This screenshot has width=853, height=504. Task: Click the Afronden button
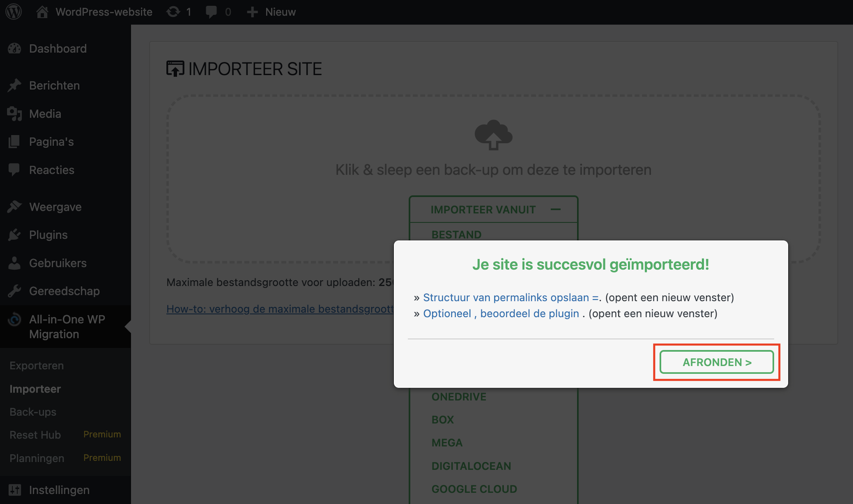coord(716,362)
